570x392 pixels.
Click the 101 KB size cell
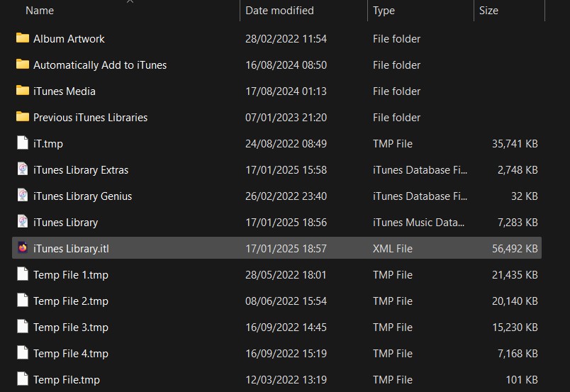[x=522, y=380]
